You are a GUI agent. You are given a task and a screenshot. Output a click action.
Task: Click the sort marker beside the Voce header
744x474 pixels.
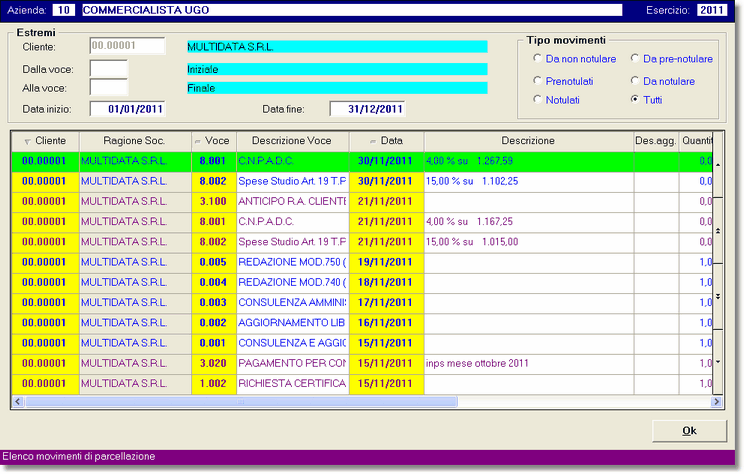[x=197, y=141]
